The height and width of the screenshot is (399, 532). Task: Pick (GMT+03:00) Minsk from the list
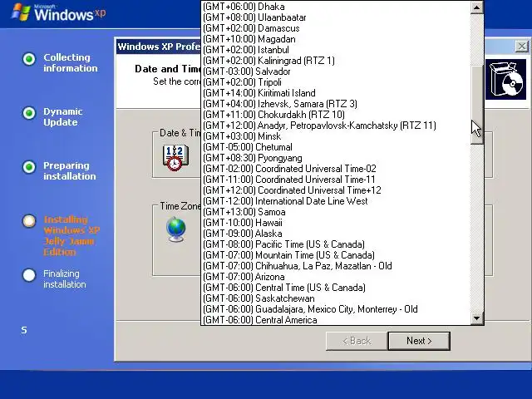(x=336, y=136)
